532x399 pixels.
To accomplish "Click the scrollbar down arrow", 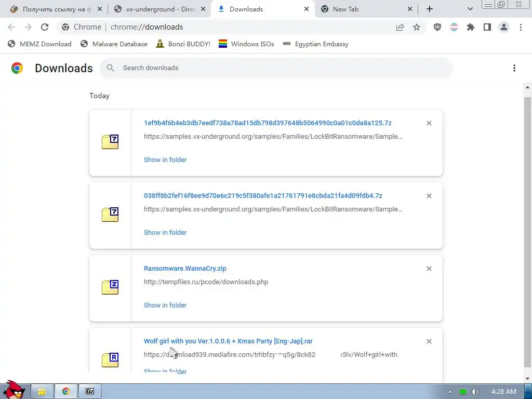I will click(x=527, y=378).
